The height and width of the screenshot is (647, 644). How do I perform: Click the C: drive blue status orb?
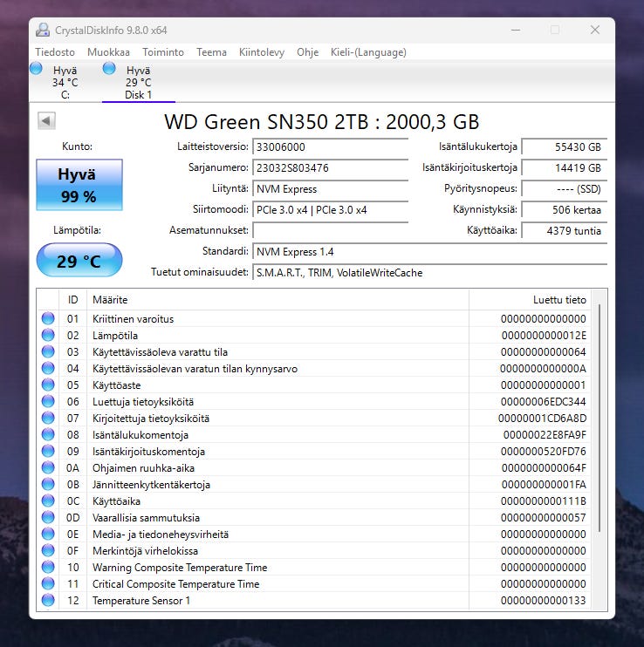(x=37, y=69)
